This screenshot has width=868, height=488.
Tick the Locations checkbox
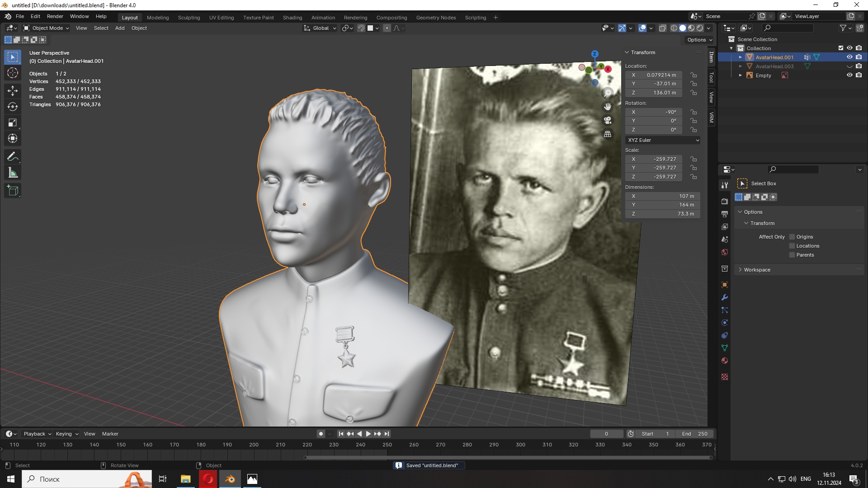tap(792, 246)
